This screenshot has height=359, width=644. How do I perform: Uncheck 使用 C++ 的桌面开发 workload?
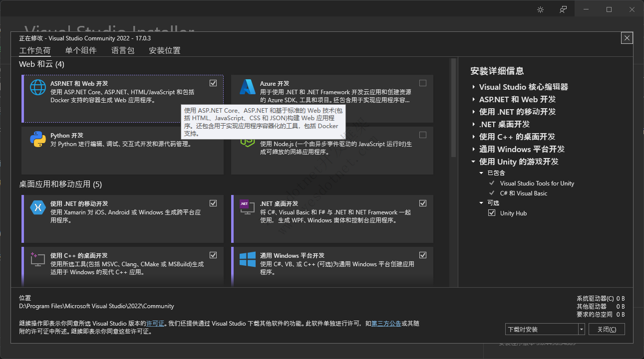(213, 255)
